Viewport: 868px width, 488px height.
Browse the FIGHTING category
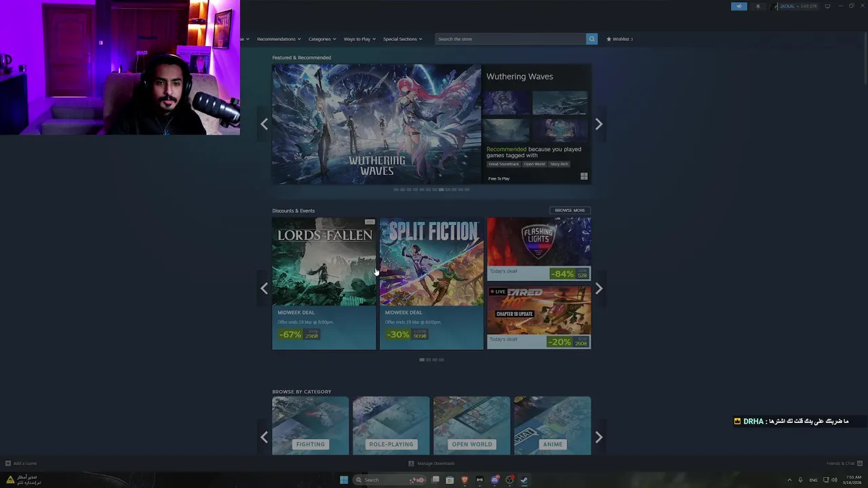pos(311,426)
